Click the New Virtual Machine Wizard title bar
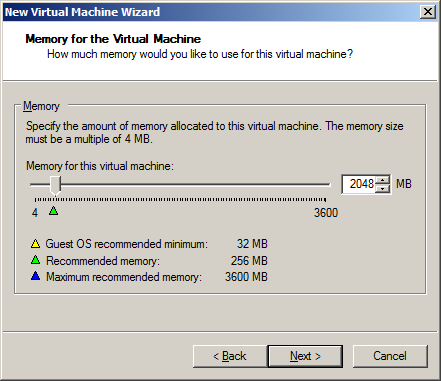This screenshot has height=381, width=441. coord(211,12)
